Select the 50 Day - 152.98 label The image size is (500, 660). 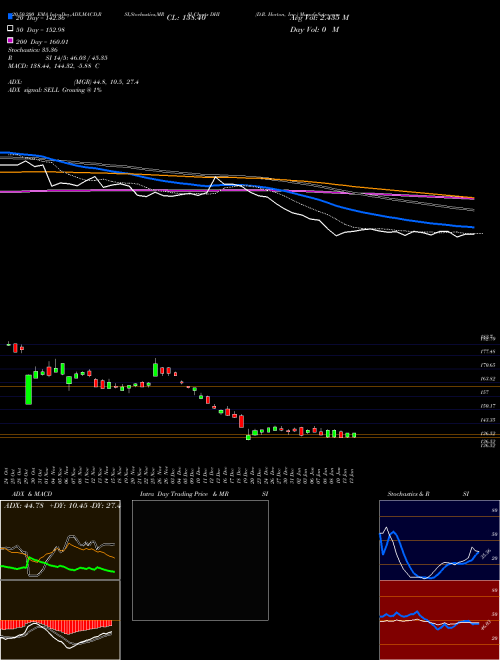tap(41, 29)
